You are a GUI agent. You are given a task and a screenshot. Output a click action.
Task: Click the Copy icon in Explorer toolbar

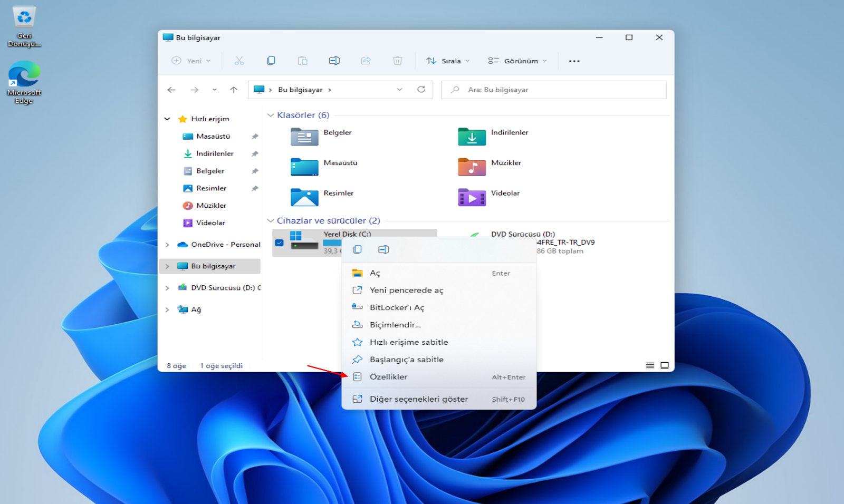pyautogui.click(x=271, y=61)
